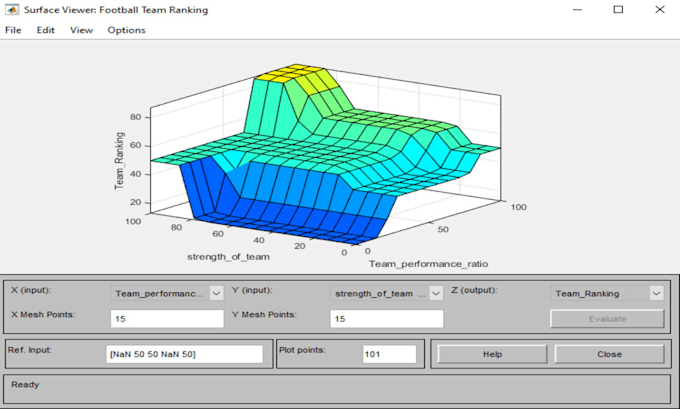This screenshot has width=680, height=409.
Task: Click the Ref. Input text field
Action: coord(184,354)
